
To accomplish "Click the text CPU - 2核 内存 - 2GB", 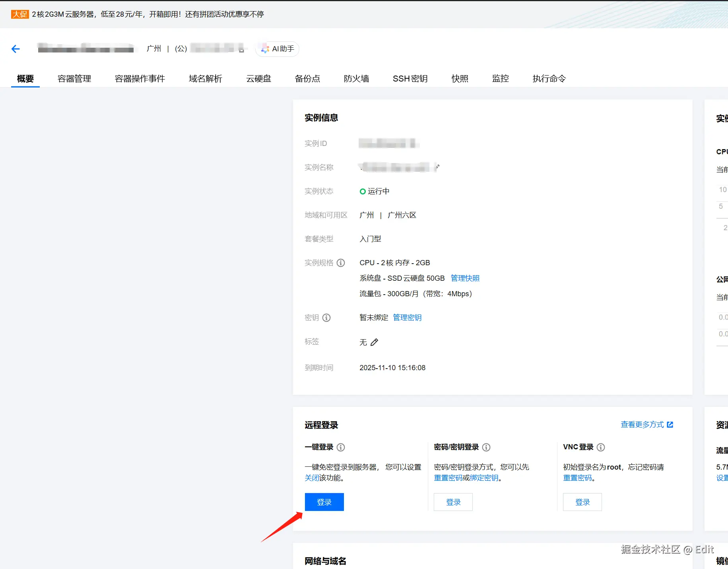I will point(395,263).
